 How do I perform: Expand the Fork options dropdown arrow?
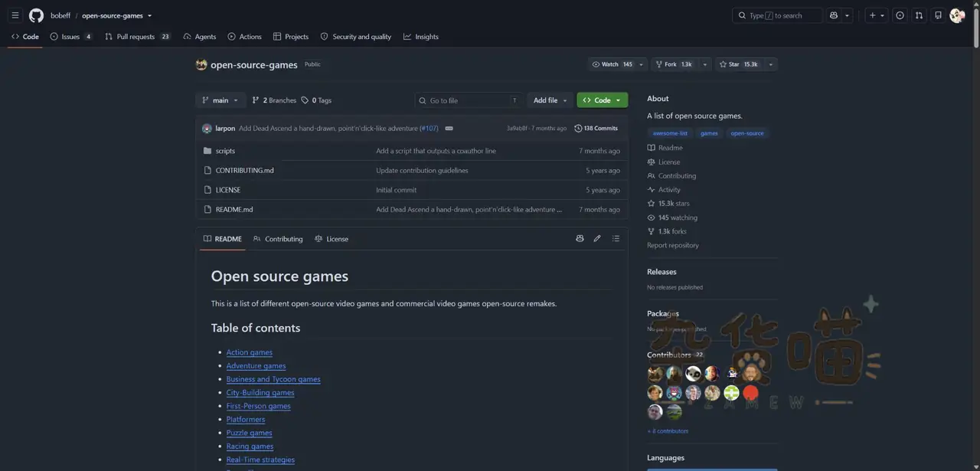pos(705,64)
